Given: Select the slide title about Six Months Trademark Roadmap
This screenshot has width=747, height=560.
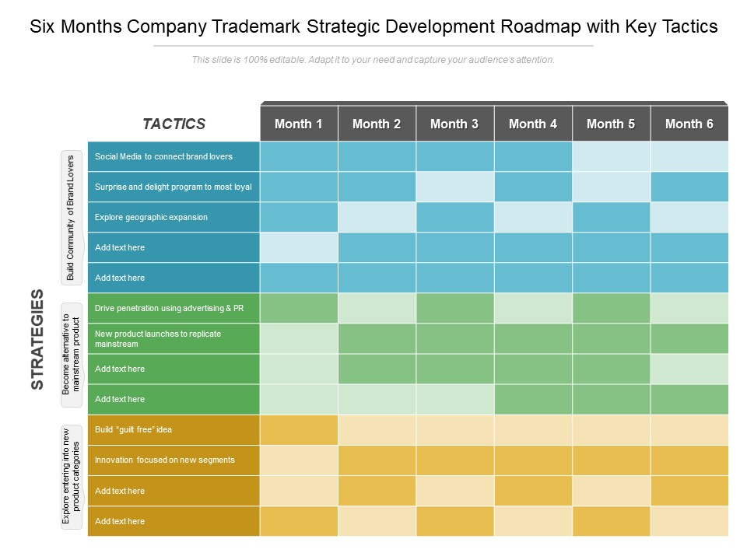Looking at the screenshot, I should tap(373, 26).
